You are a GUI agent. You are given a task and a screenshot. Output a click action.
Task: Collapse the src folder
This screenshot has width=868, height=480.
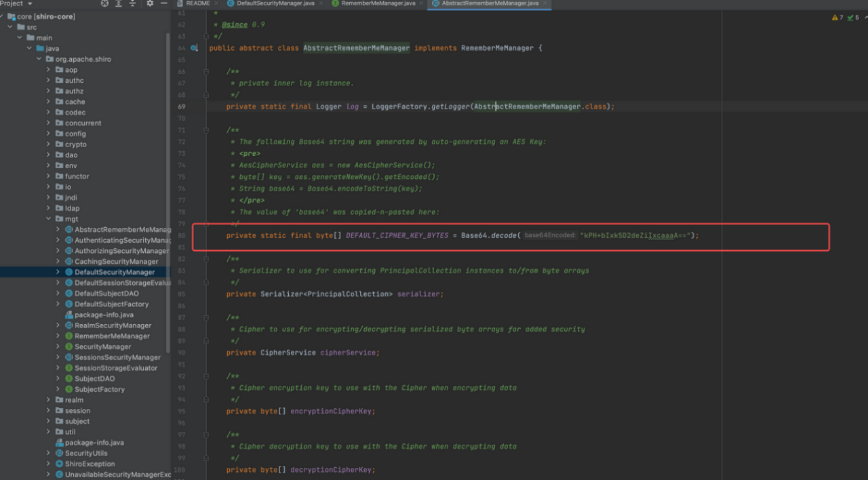(11, 27)
